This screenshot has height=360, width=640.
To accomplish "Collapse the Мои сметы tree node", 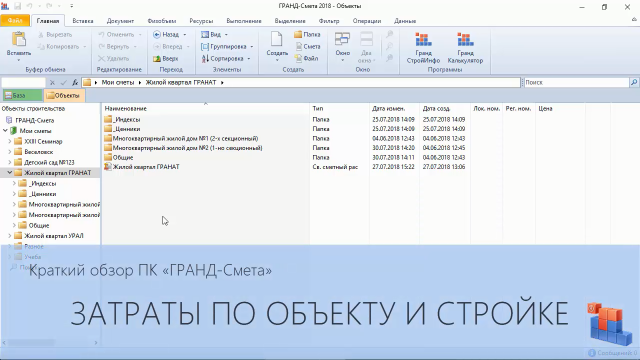I will coord(5,131).
